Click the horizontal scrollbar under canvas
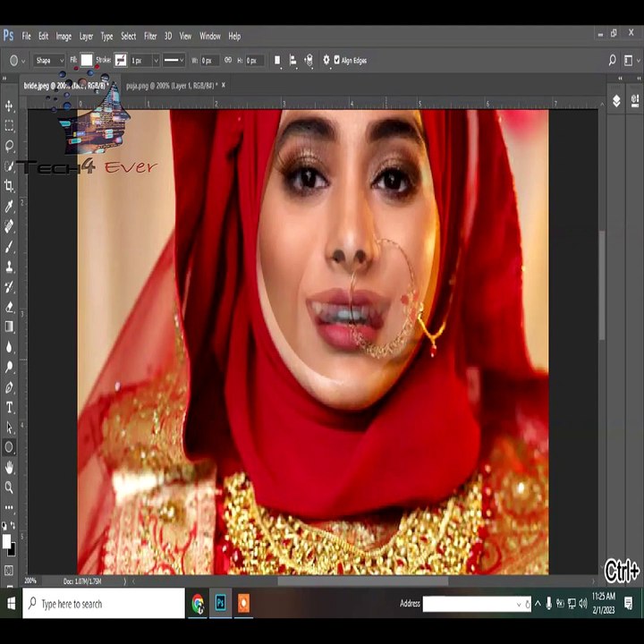 tap(362, 581)
